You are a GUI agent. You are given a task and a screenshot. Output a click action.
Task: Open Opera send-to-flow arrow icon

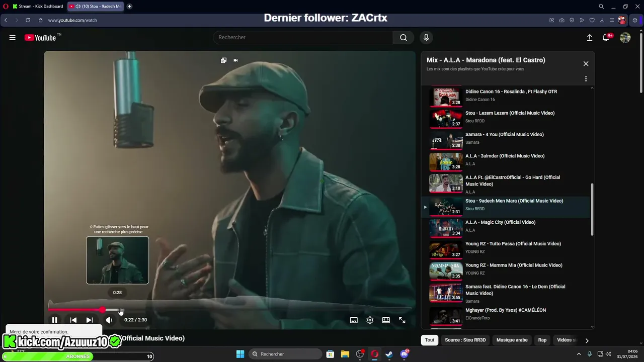click(582, 20)
